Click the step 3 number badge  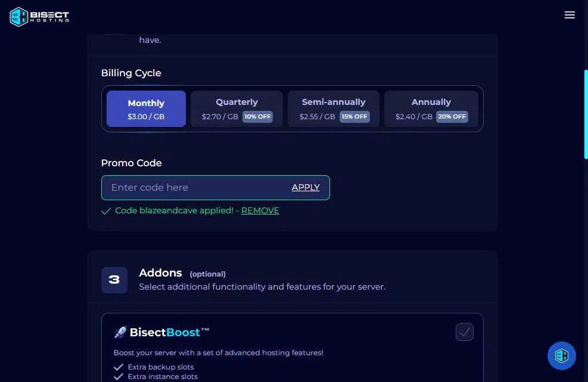pos(114,280)
